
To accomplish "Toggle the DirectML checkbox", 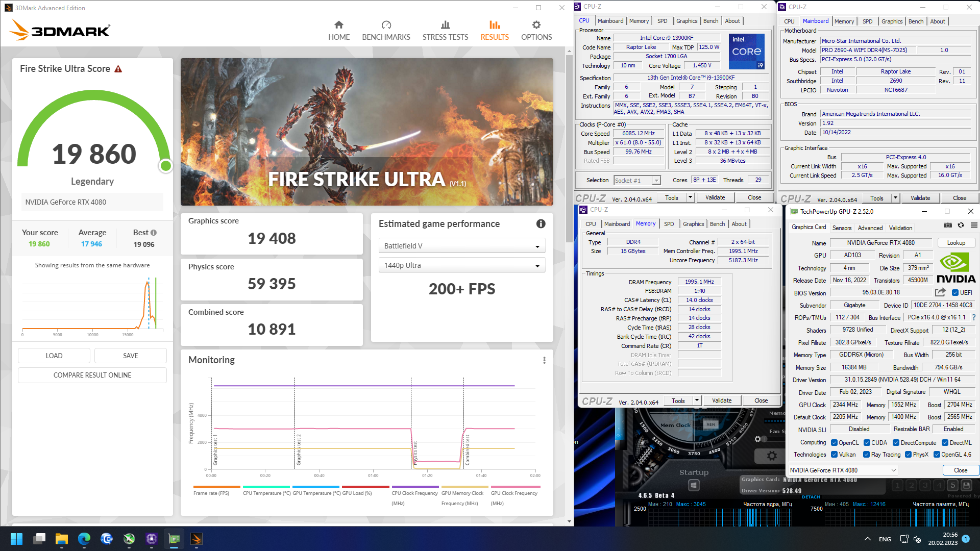I will [x=945, y=443].
